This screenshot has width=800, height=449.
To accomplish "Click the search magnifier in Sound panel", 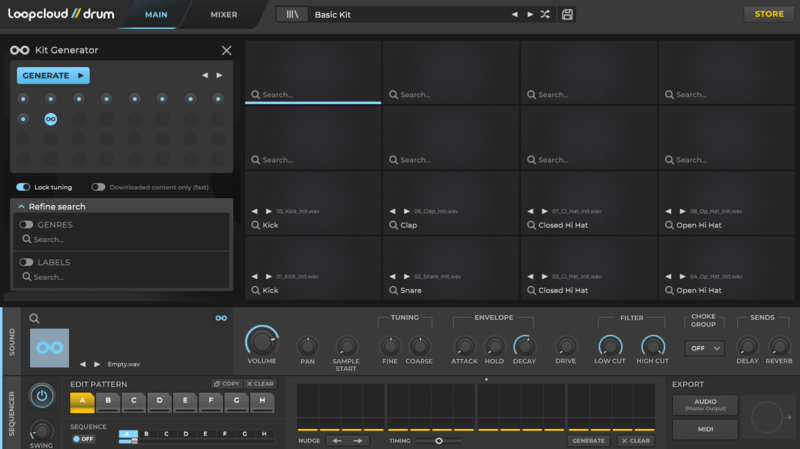I will pyautogui.click(x=34, y=319).
